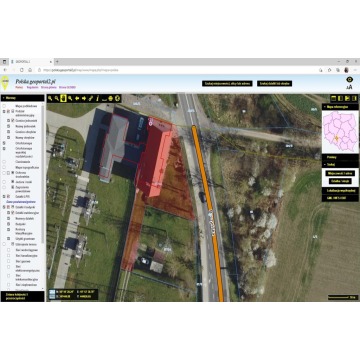Click Szukaj miejscowości, ulicy lub adresu button
The height and width of the screenshot is (360, 360).
click(x=227, y=83)
